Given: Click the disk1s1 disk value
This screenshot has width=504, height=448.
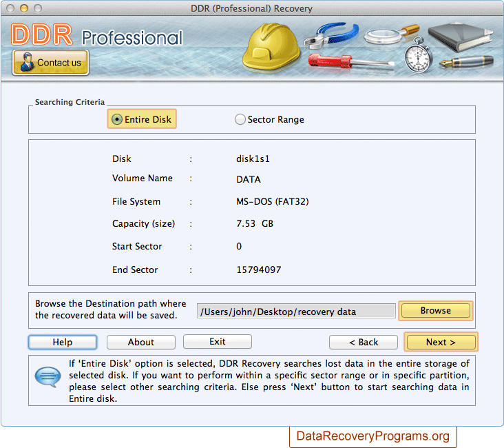Looking at the screenshot, I should (253, 159).
